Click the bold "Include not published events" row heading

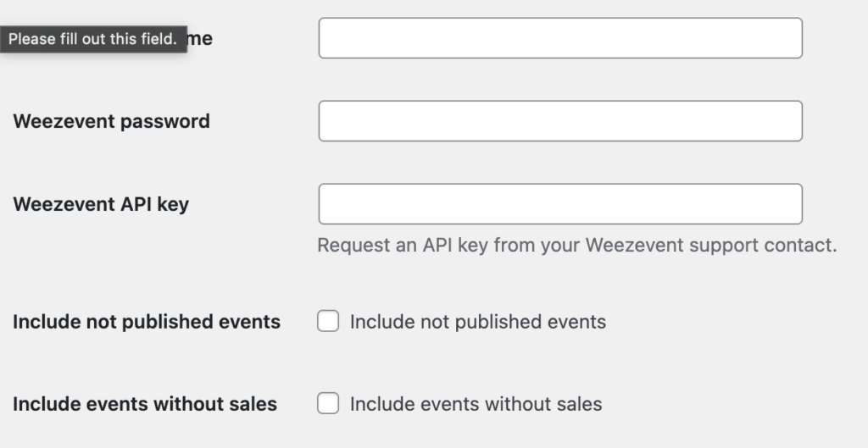(146, 322)
